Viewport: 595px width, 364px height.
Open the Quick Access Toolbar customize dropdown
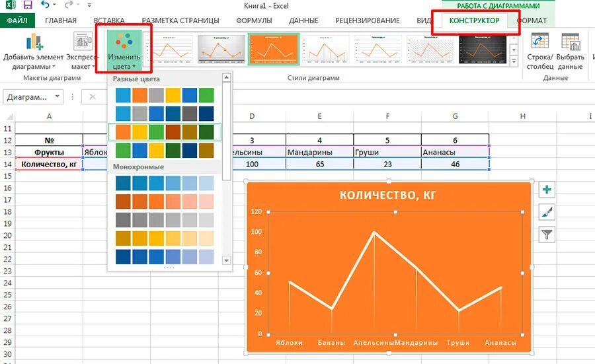pyautogui.click(x=89, y=5)
